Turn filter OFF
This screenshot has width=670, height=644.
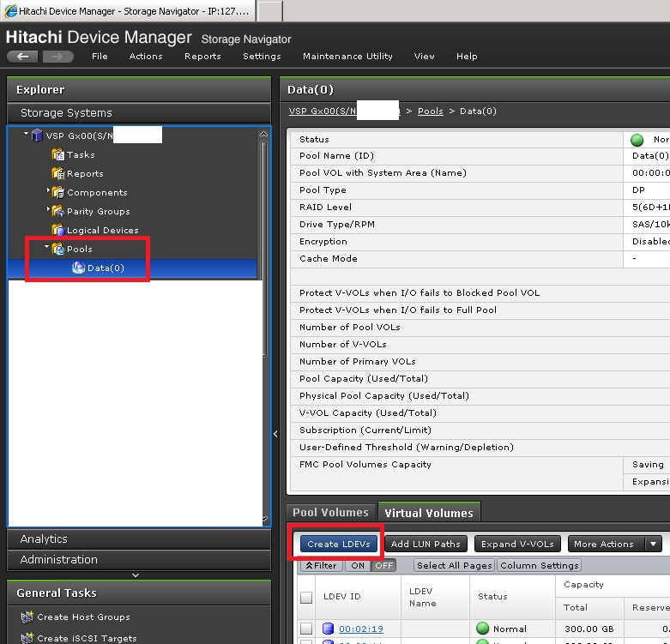pos(383,565)
